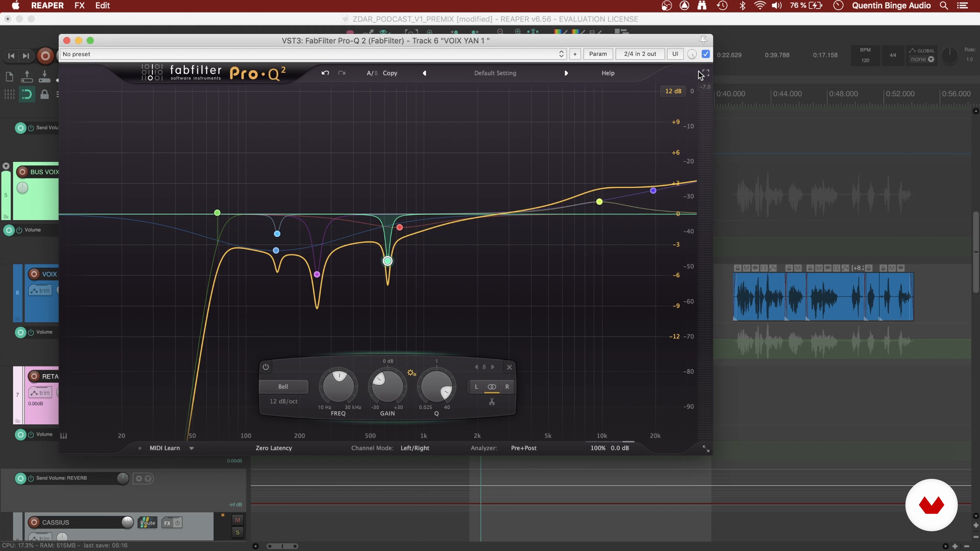980x551 pixels.
Task: Click the redo arrow in Pro-Q 2
Action: coord(342,73)
